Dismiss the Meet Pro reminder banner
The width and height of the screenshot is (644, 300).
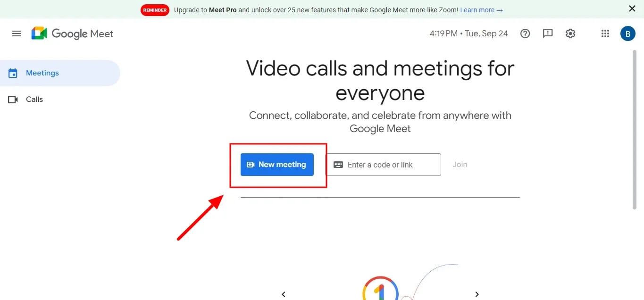point(632,8)
